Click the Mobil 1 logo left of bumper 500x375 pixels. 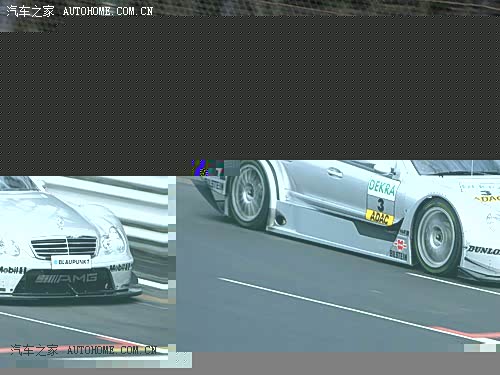click(x=13, y=270)
